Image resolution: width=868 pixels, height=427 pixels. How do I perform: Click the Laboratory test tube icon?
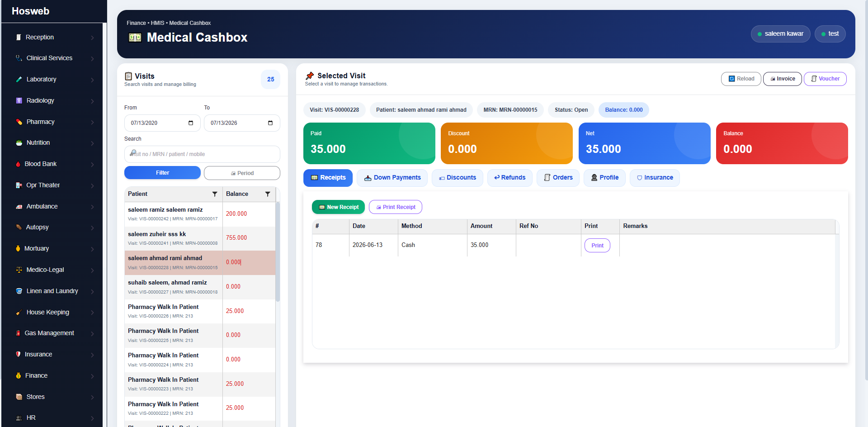(x=19, y=79)
